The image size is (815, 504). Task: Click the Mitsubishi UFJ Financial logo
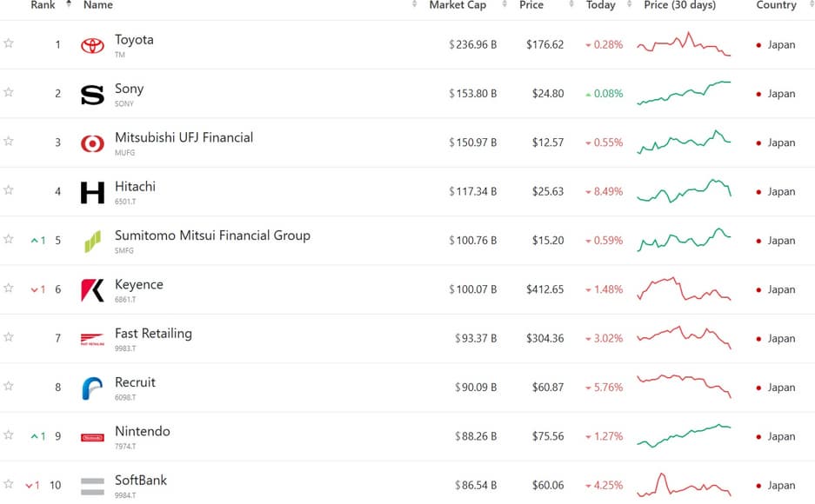tap(92, 143)
